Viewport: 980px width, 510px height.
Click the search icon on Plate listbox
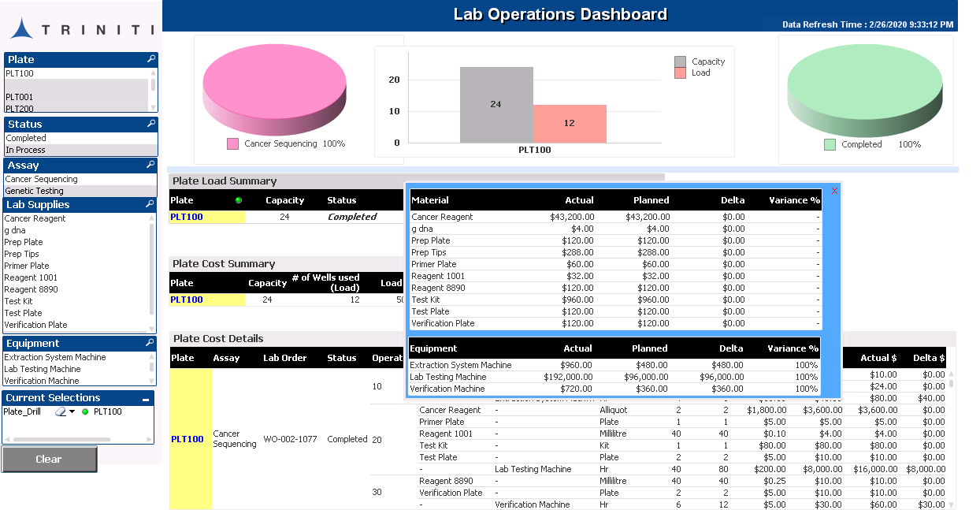(151, 59)
